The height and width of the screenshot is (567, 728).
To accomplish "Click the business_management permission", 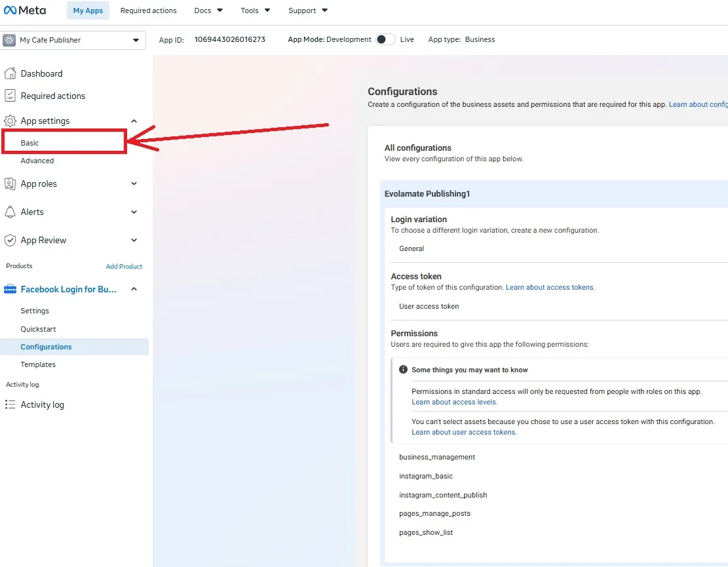I will coord(437,457).
